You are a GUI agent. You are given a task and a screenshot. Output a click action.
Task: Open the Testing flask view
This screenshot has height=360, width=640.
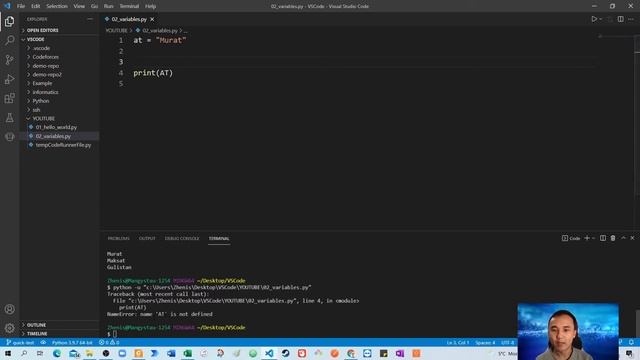9,118
